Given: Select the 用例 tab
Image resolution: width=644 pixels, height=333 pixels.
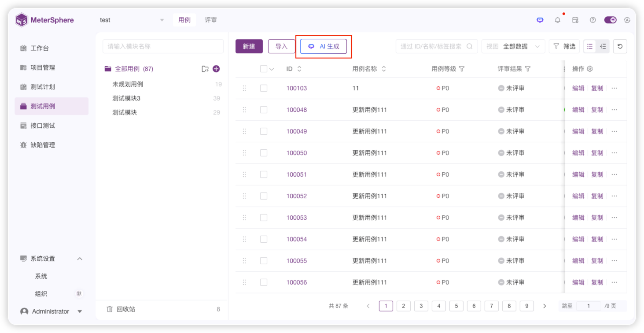Looking at the screenshot, I should click(184, 20).
